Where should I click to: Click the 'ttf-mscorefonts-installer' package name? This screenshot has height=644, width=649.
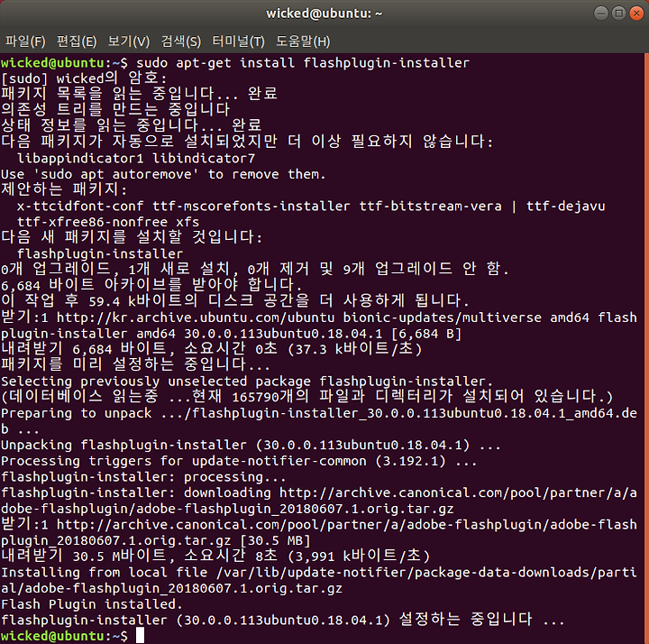251,207
